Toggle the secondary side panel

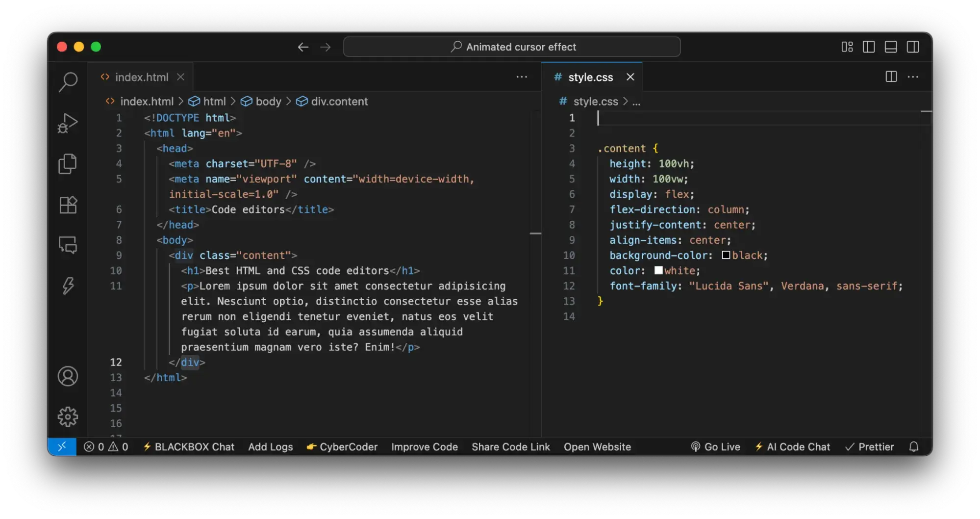(913, 47)
